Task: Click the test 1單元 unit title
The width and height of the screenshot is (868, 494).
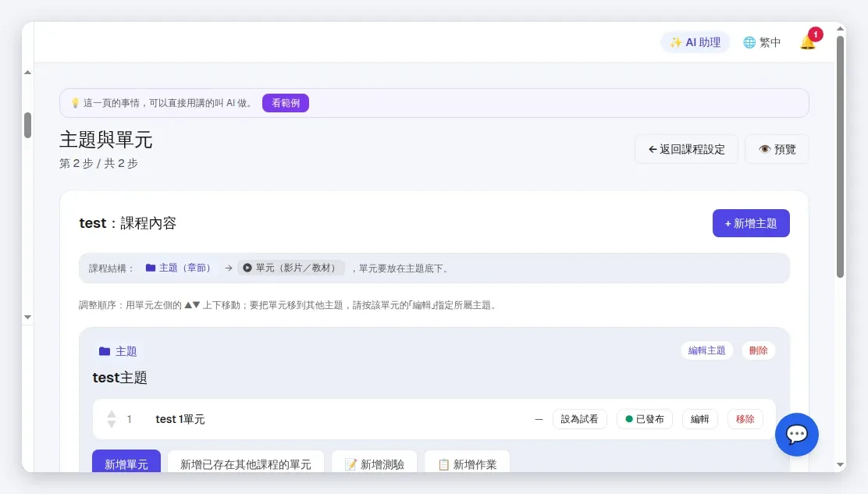Action: (x=180, y=419)
